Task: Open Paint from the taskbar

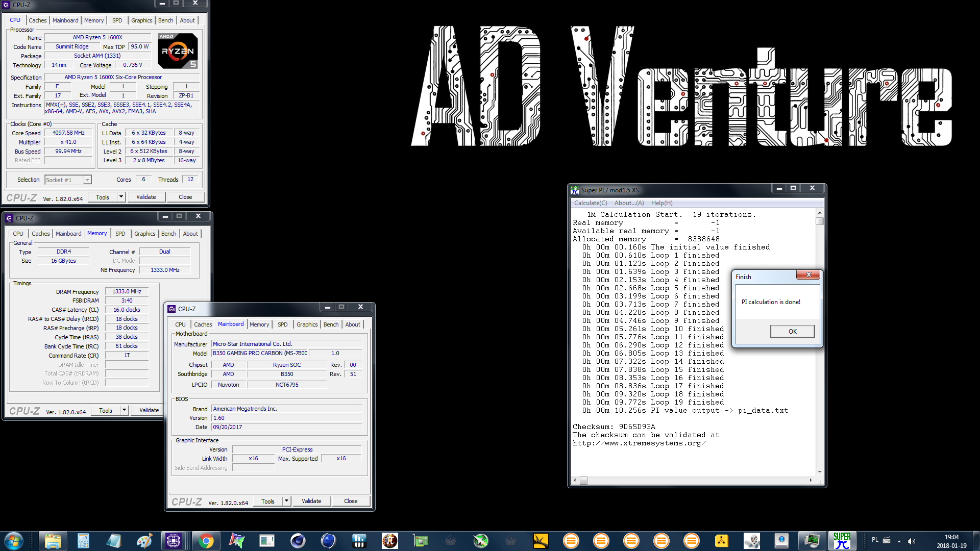Action: pos(143,541)
